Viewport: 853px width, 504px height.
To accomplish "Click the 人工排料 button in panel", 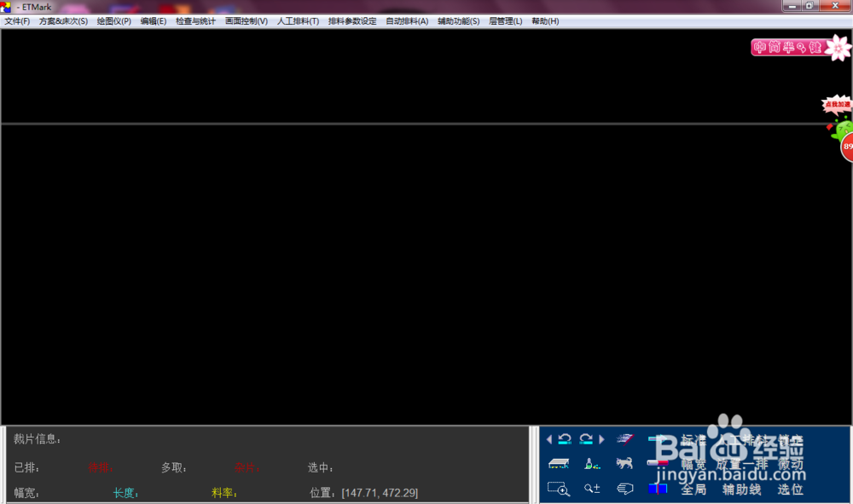I will [741, 440].
